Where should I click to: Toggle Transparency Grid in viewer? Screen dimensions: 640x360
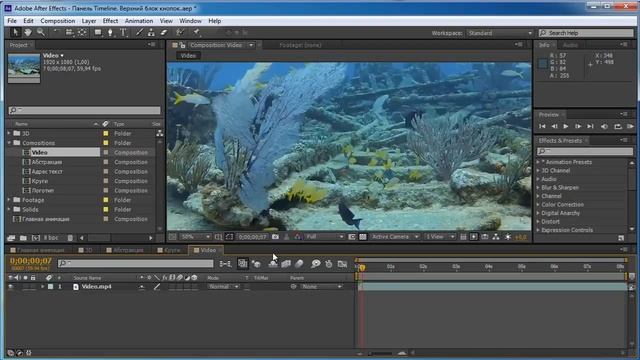coord(362,237)
